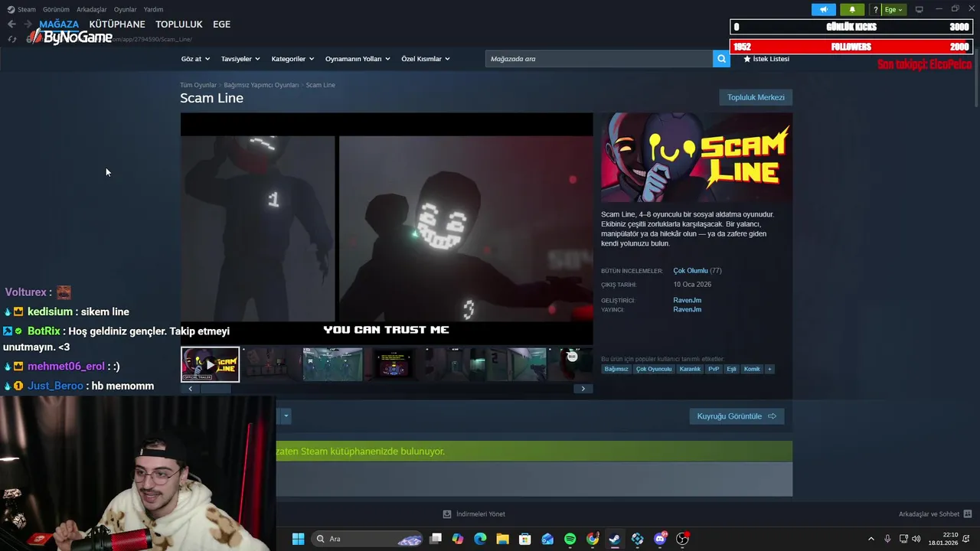Show previous screenshots with left strip arrow
This screenshot has height=551, width=980.
click(191, 389)
